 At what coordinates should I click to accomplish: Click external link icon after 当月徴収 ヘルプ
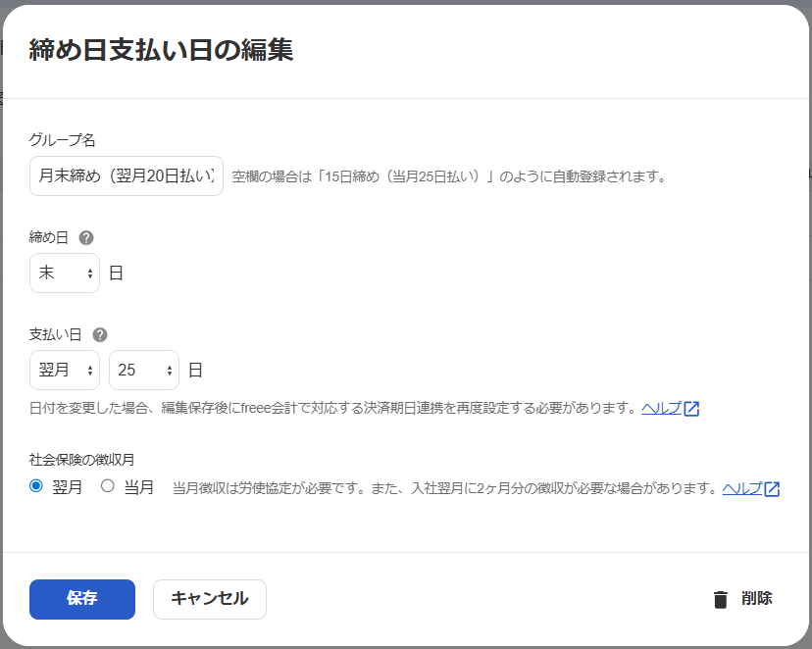point(772,489)
